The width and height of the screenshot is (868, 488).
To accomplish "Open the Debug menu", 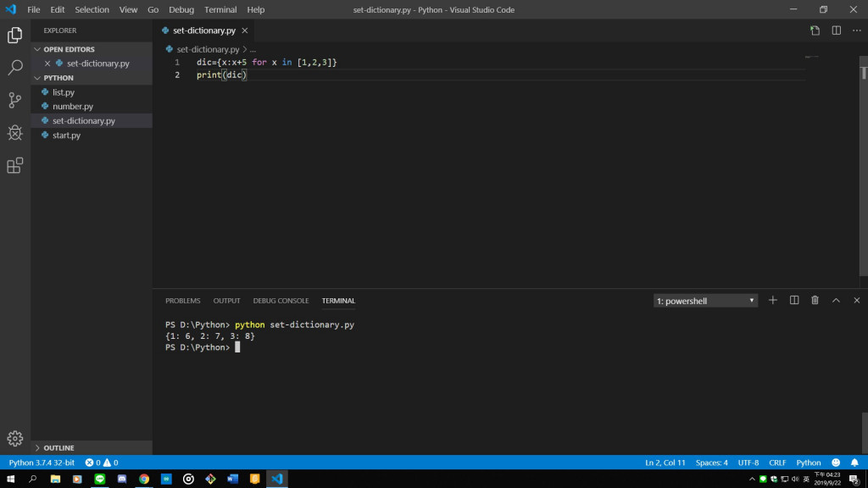I will (x=181, y=9).
